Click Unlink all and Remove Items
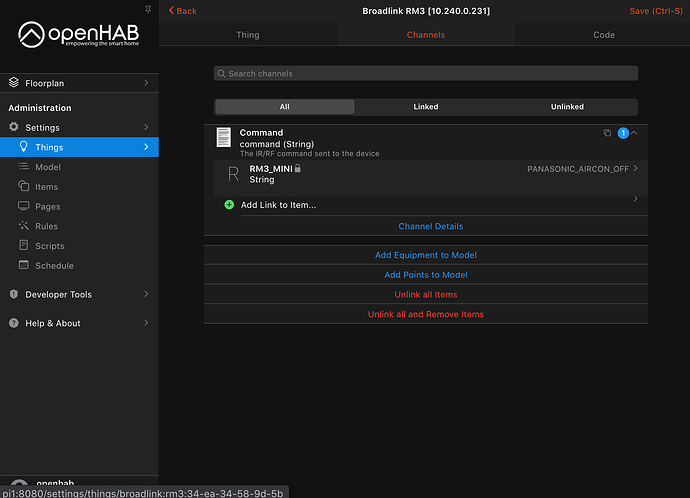This screenshot has height=498, width=690. coord(425,314)
